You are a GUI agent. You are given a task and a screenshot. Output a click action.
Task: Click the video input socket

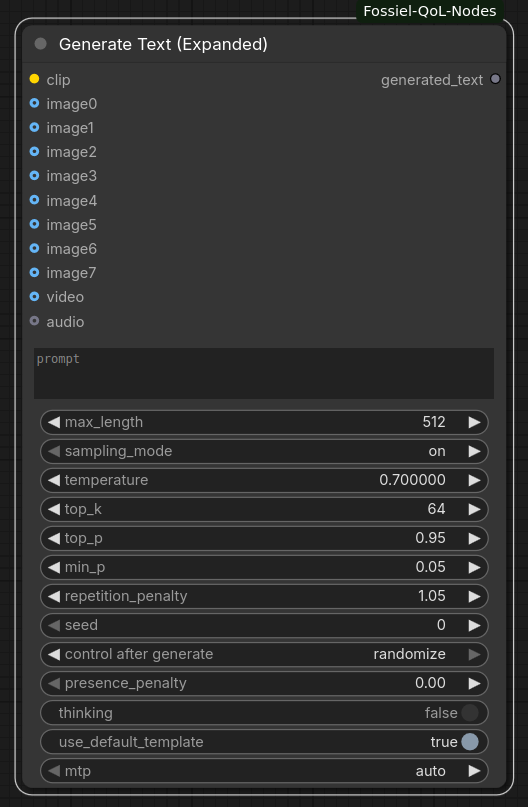tap(34, 296)
